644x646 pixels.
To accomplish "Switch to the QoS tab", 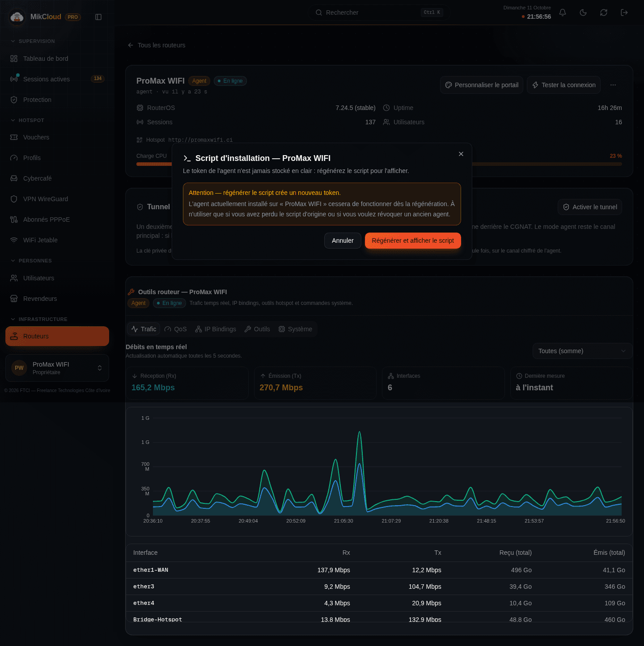I will pos(175,329).
